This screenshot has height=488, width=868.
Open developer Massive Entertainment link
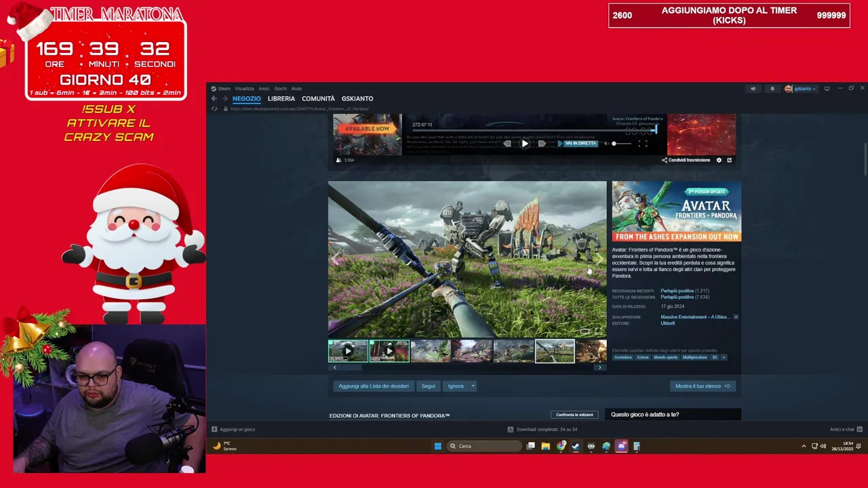pos(694,317)
